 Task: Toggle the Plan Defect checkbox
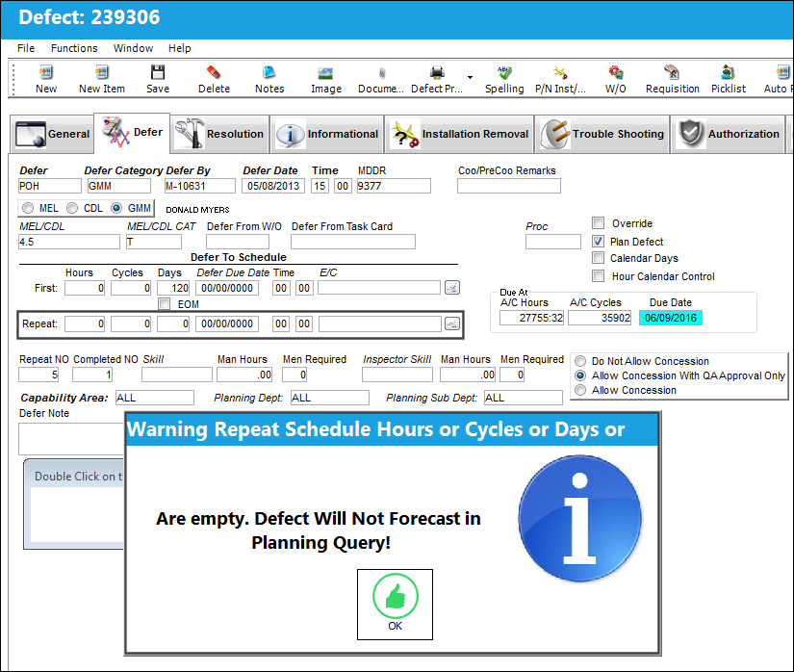[598, 241]
